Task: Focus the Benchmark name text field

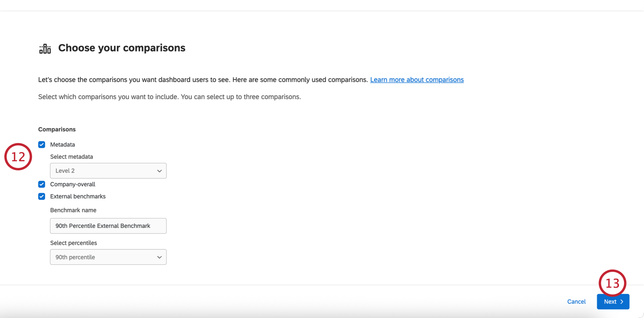Action: [108, 226]
